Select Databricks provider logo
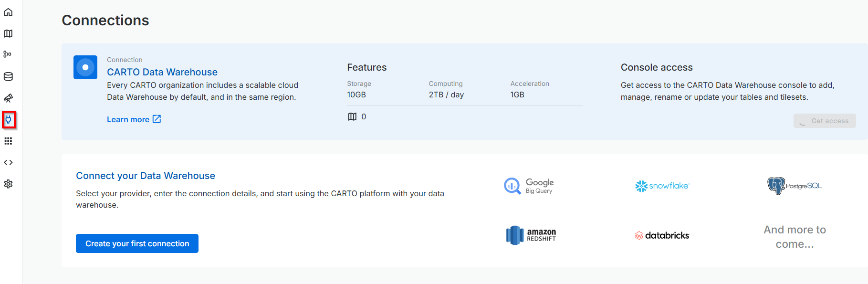Viewport: 868px width, 284px height. coord(662,235)
